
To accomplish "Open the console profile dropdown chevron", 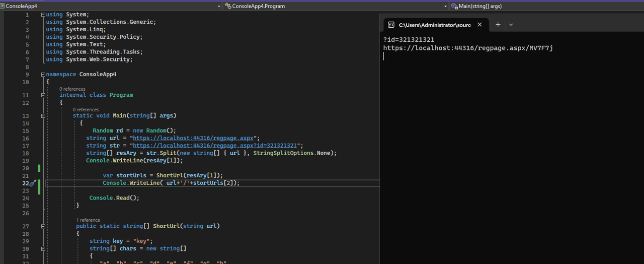I will [511, 24].
